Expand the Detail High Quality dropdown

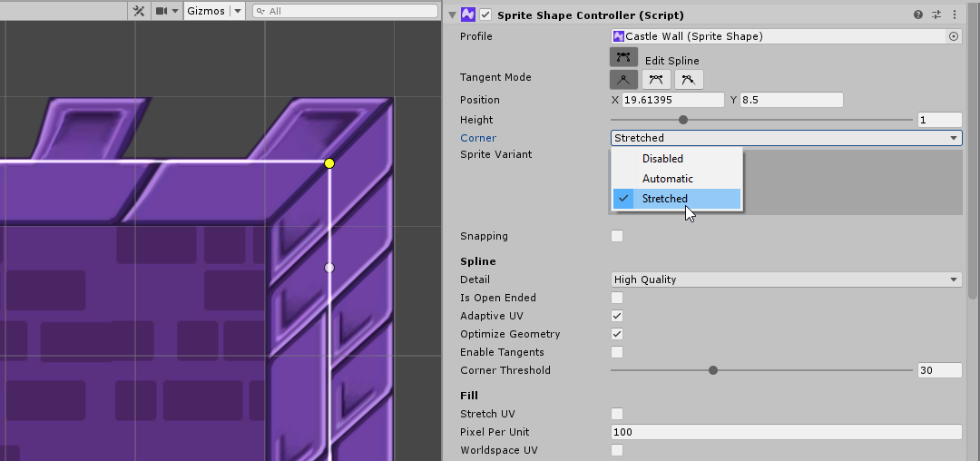(786, 280)
